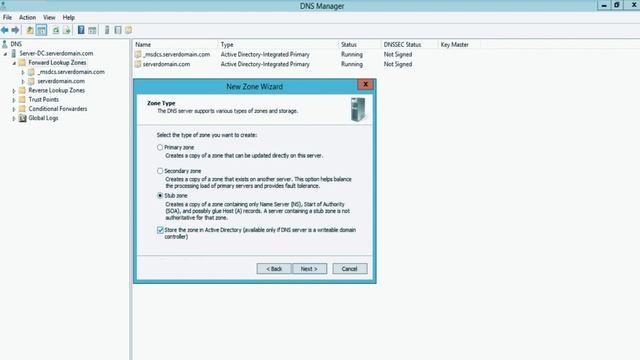
Task: Click the Export List toolbar icon
Action: tap(67, 30)
